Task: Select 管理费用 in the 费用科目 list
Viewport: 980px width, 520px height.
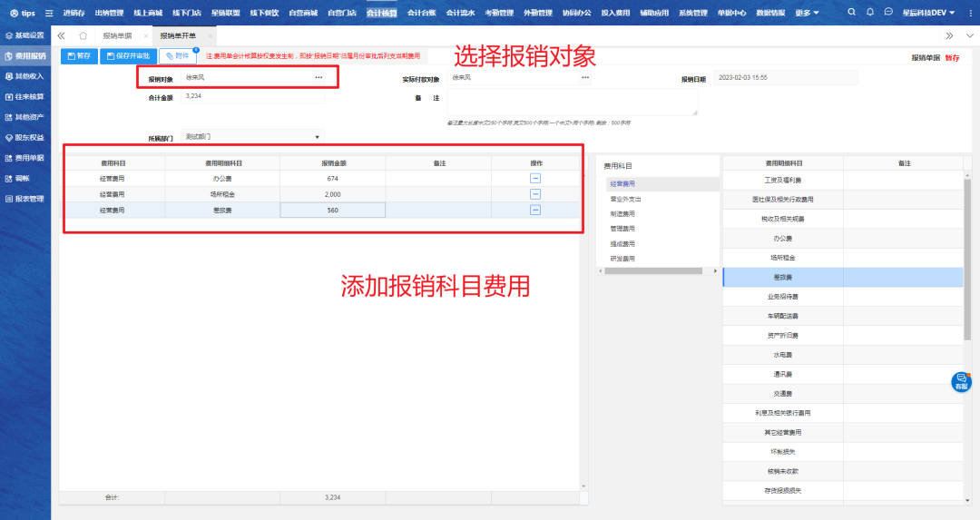Action: tap(622, 229)
